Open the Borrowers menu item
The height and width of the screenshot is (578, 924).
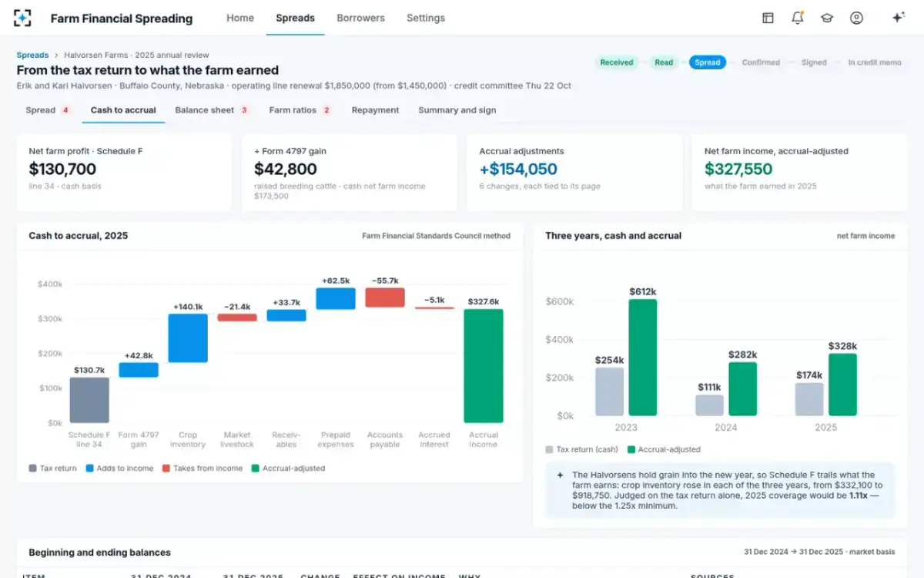360,18
